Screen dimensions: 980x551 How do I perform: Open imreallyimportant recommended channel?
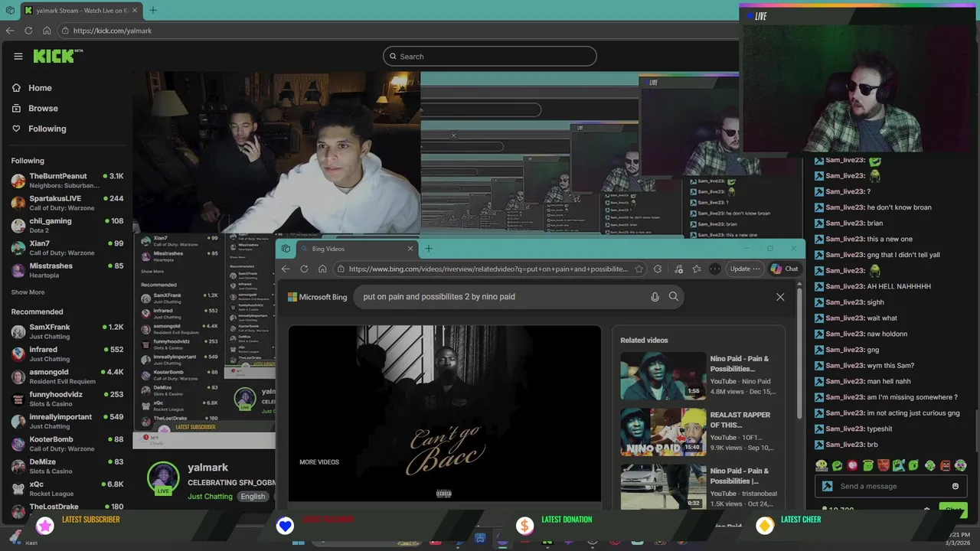tap(67, 421)
